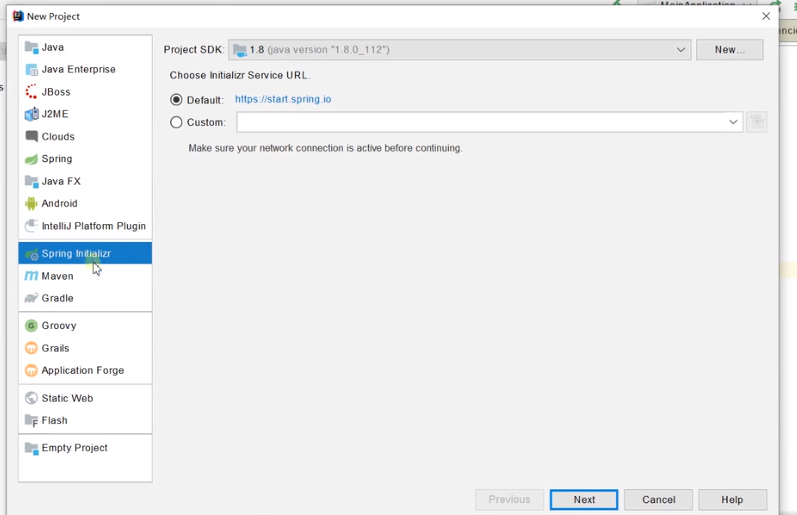Click the disabled add button beside Custom field
The height and width of the screenshot is (515, 797).
pyautogui.click(x=756, y=122)
